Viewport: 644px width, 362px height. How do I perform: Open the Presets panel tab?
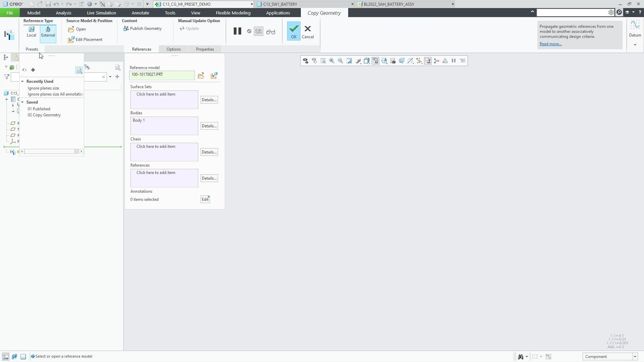(32, 49)
